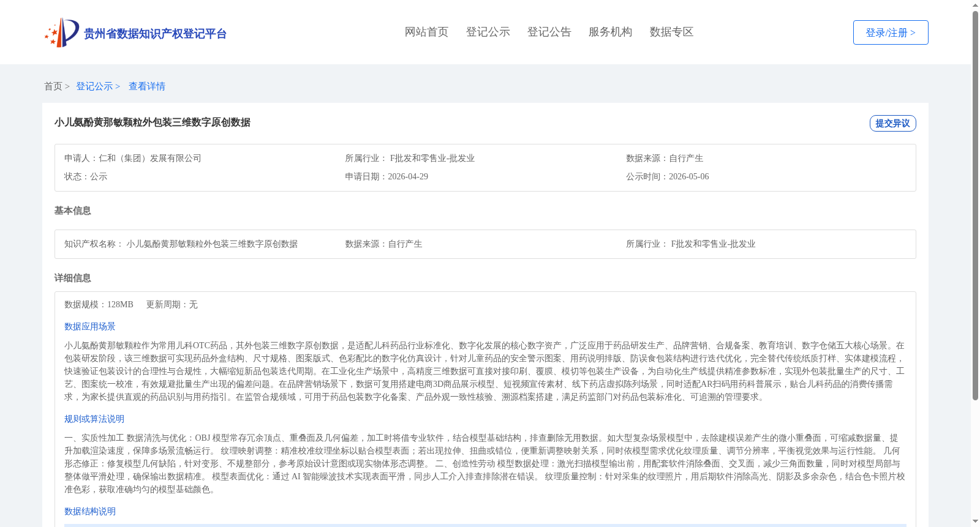Click the 登录/注册 button
This screenshot has height=527, width=980.
tap(891, 32)
